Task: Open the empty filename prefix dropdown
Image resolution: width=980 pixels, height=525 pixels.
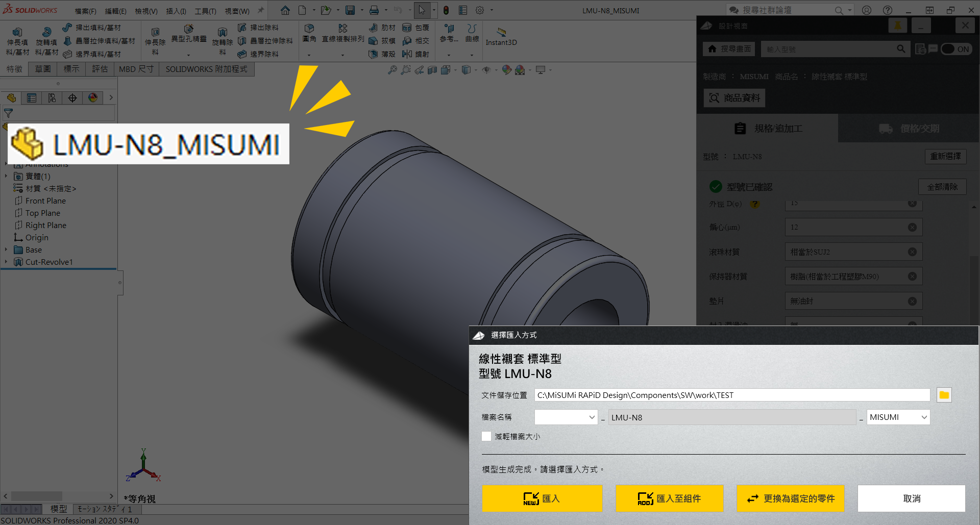Action: pyautogui.click(x=566, y=417)
